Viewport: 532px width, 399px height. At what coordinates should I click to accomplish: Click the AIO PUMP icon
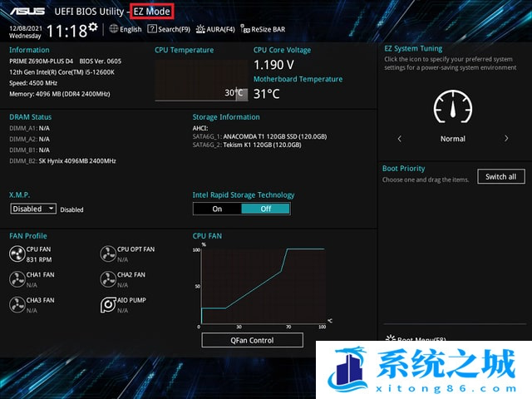tap(108, 305)
